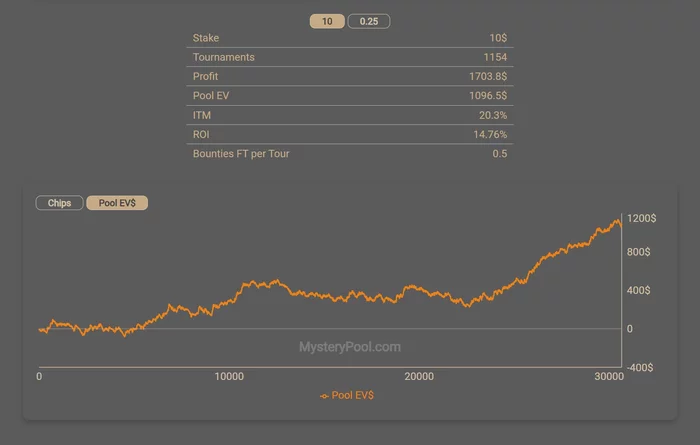The height and width of the screenshot is (445, 700).
Task: Click the Profit row value 1703.8$
Action: [x=488, y=76]
